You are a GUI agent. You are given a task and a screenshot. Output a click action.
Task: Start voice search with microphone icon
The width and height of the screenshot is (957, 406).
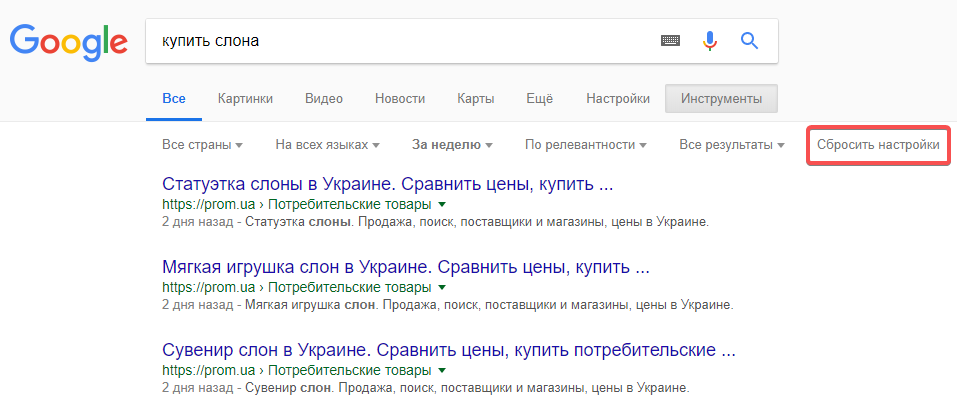click(709, 41)
